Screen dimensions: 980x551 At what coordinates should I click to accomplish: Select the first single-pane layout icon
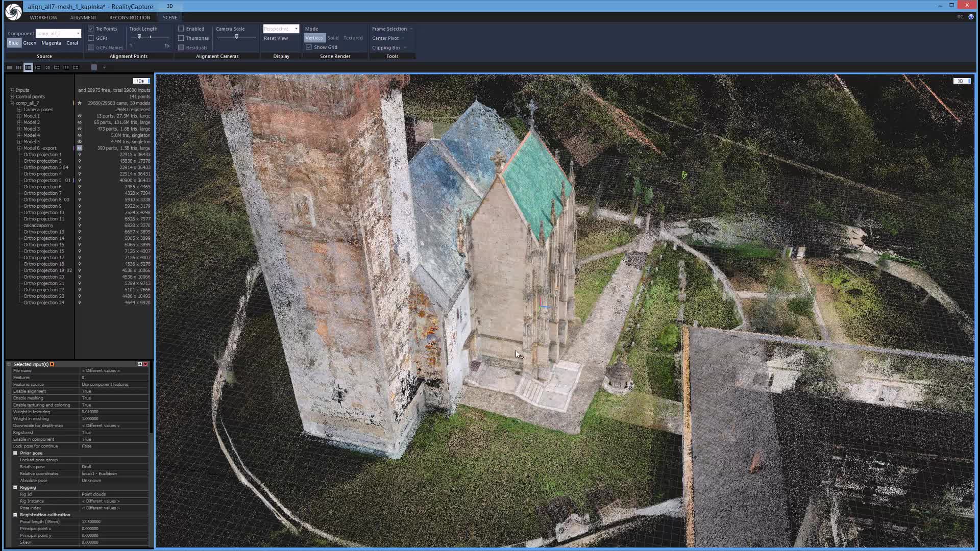[x=9, y=67]
